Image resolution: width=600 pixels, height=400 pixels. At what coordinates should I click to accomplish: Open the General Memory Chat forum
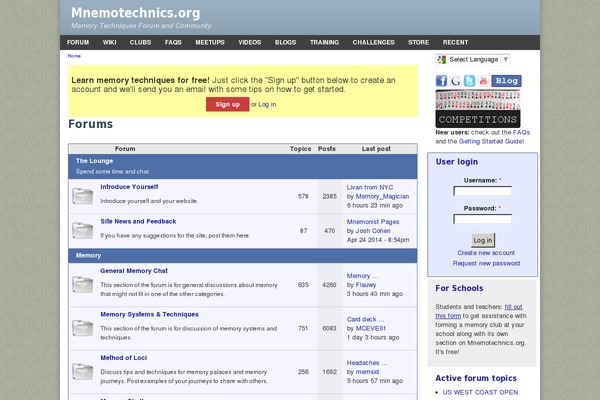[x=134, y=271]
